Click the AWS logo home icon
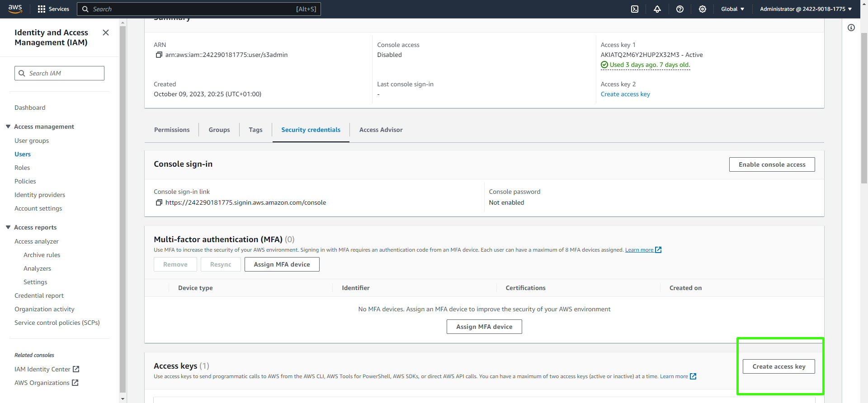The height and width of the screenshot is (403, 868). 15,9
